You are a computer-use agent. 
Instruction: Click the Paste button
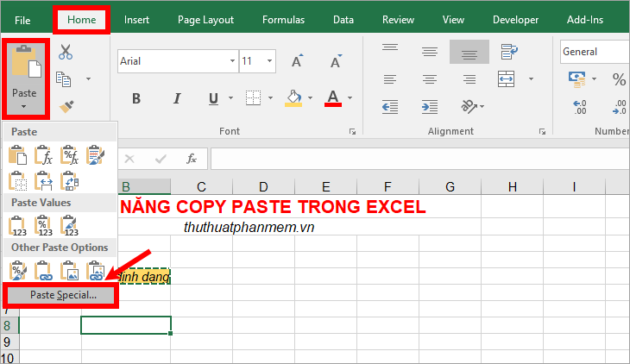pyautogui.click(x=25, y=78)
